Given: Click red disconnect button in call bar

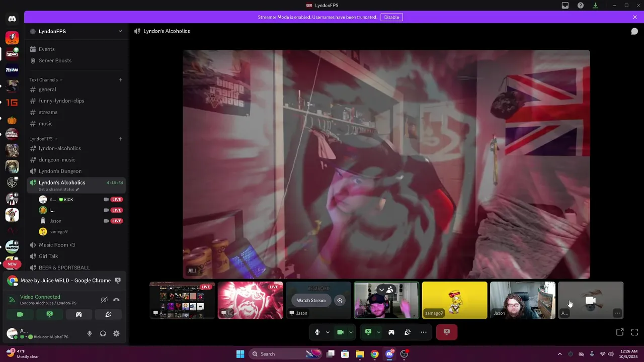Looking at the screenshot, I should [x=447, y=332].
